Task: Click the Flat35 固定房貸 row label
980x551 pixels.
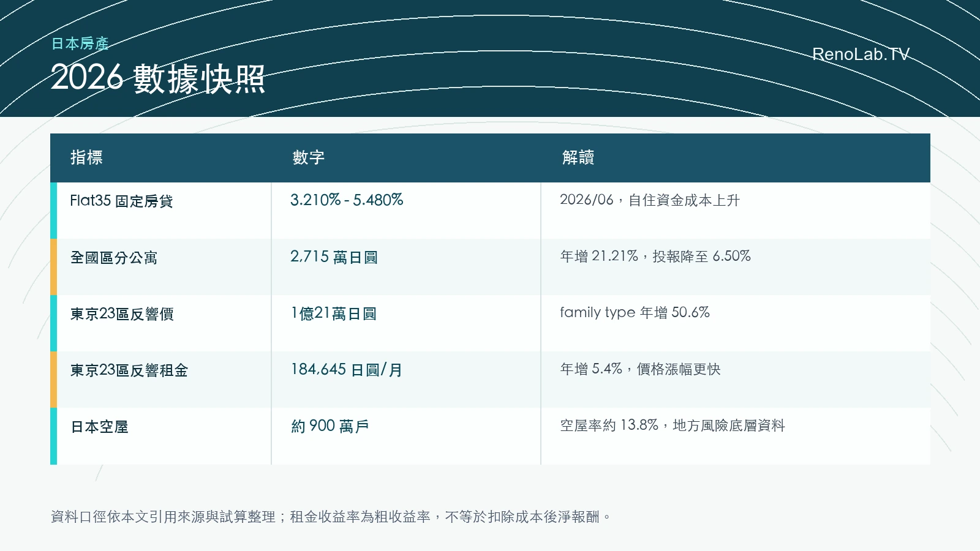Action: (121, 201)
